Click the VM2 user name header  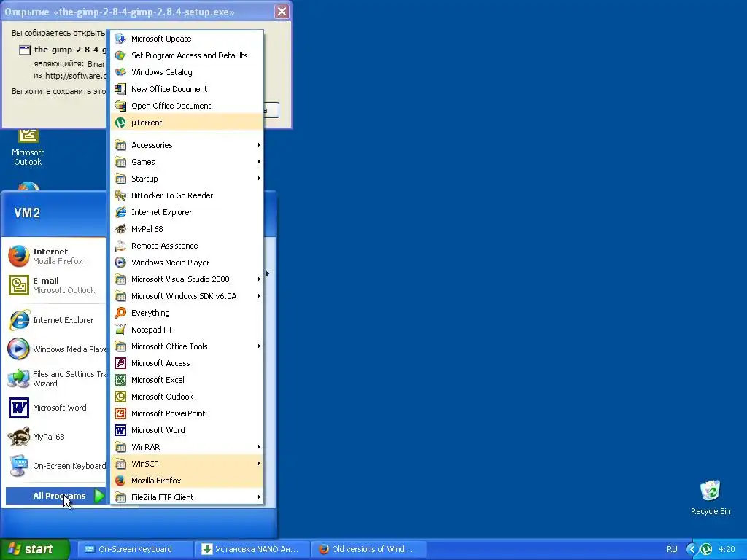[x=27, y=213]
